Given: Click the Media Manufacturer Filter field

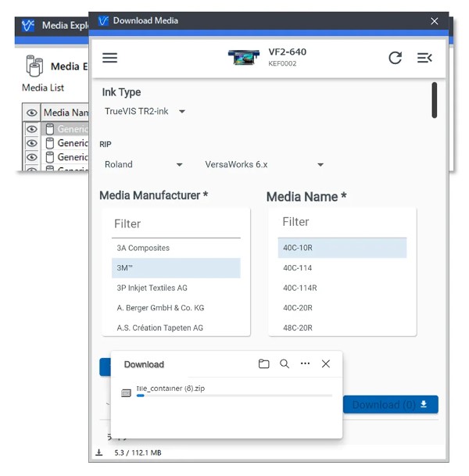Looking at the screenshot, I should tap(176, 224).
